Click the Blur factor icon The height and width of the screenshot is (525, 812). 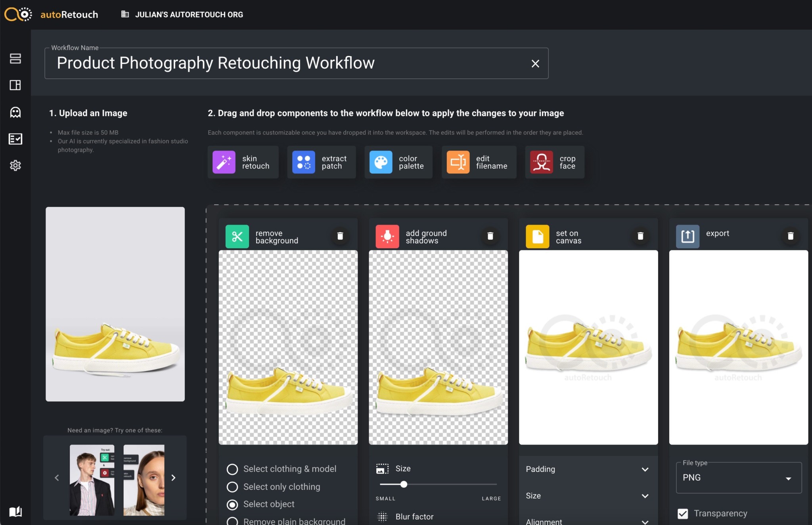[382, 517]
